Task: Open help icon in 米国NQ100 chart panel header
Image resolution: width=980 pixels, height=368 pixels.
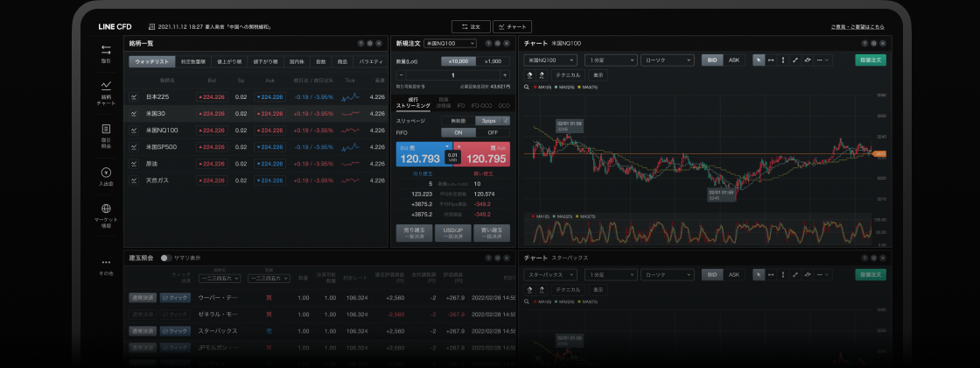Action: click(865, 43)
